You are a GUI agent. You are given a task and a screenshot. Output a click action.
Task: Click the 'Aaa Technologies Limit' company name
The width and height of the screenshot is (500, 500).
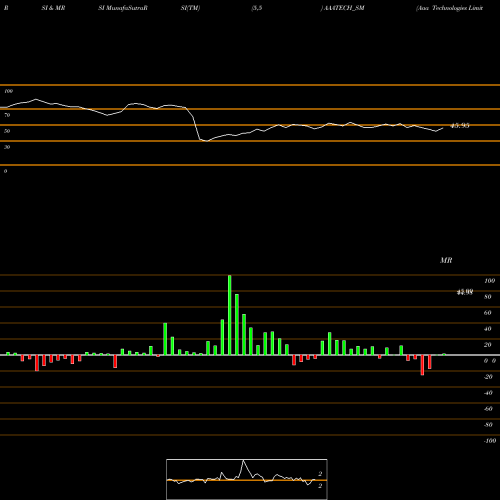(450, 8)
